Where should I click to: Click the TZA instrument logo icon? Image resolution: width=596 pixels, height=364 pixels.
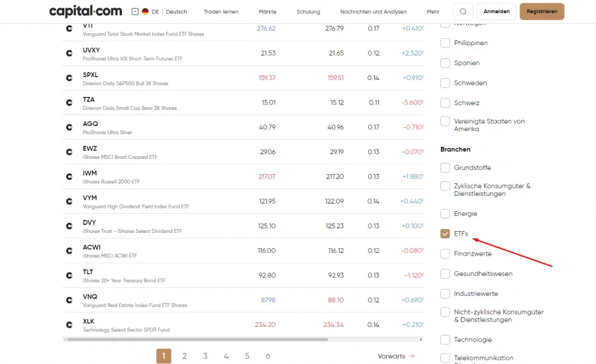[69, 103]
